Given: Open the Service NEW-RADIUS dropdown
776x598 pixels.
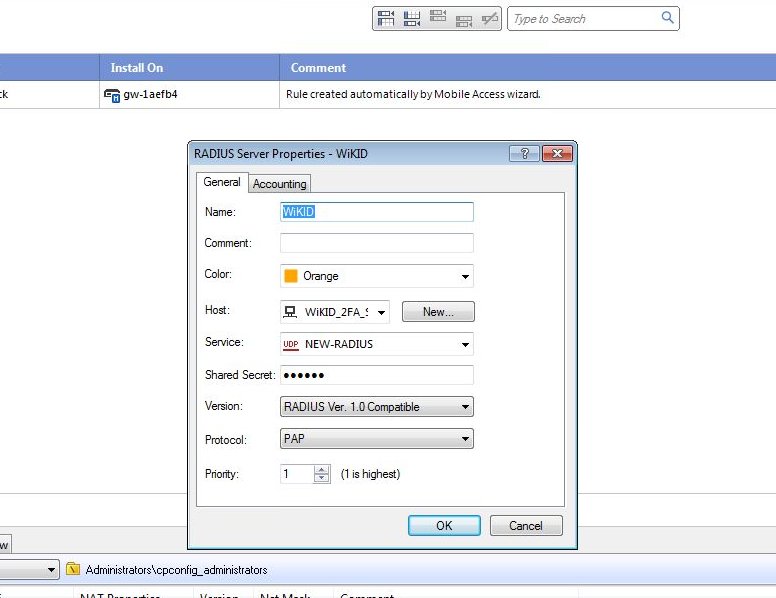Looking at the screenshot, I should (x=465, y=345).
